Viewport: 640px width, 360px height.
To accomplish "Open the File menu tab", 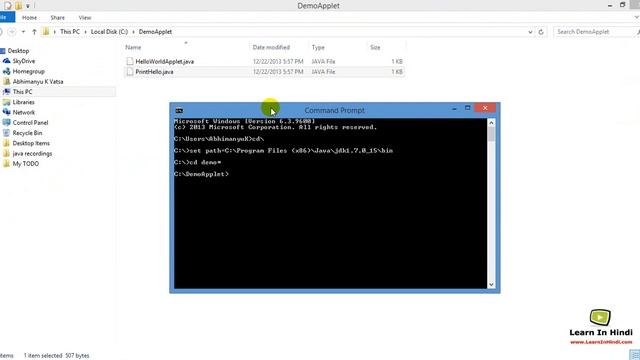I will coord(6,18).
